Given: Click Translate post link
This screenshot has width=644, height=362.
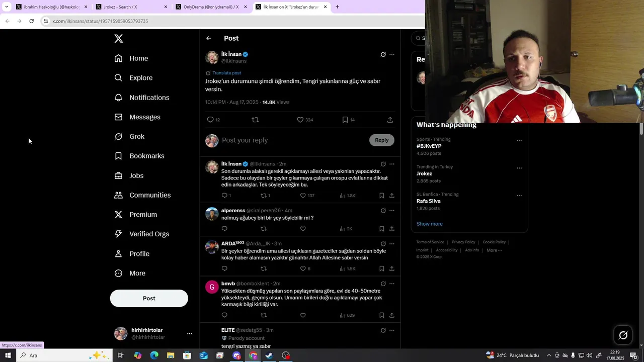Looking at the screenshot, I should tap(226, 73).
